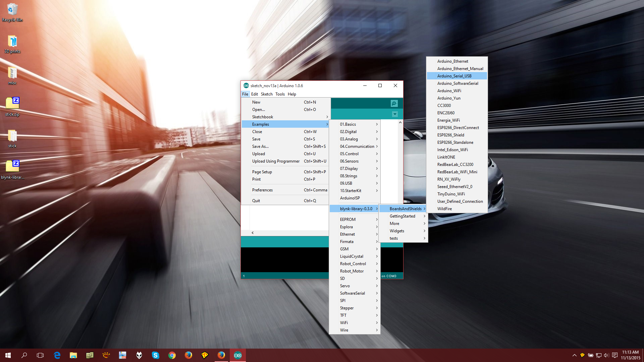644x362 pixels.
Task: Open taskbar Search magnifier
Action: point(24,355)
